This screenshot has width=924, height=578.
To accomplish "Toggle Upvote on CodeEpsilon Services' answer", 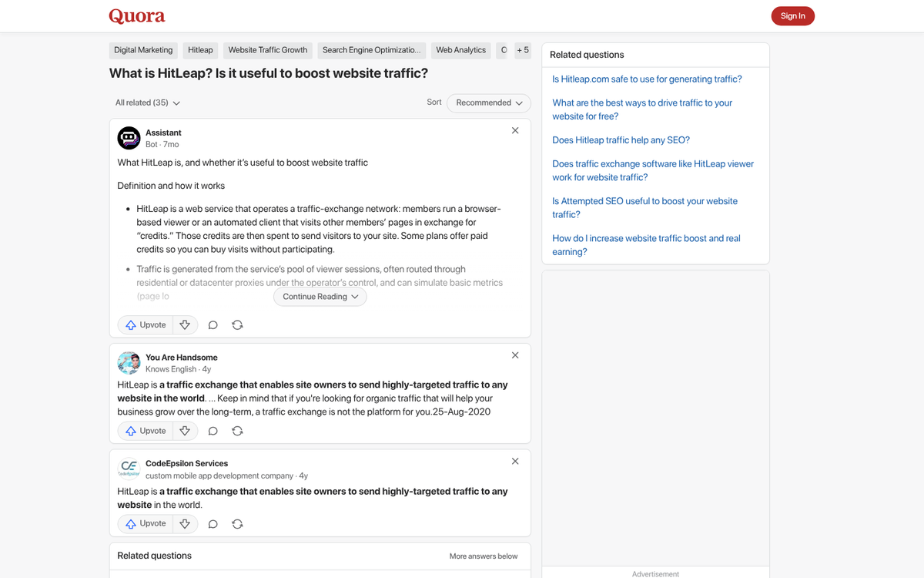I will pos(146,523).
